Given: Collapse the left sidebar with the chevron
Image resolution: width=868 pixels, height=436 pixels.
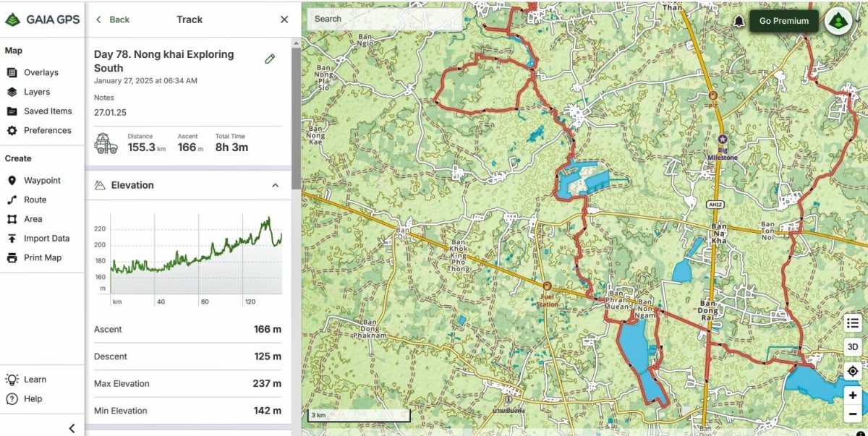Looking at the screenshot, I should point(72,428).
